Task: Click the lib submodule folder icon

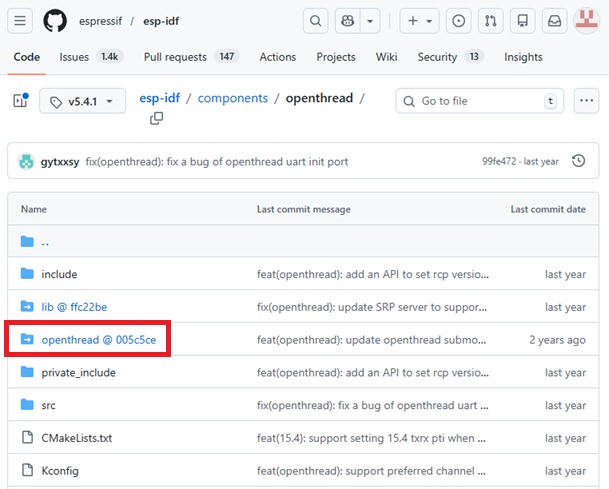Action: (x=27, y=306)
